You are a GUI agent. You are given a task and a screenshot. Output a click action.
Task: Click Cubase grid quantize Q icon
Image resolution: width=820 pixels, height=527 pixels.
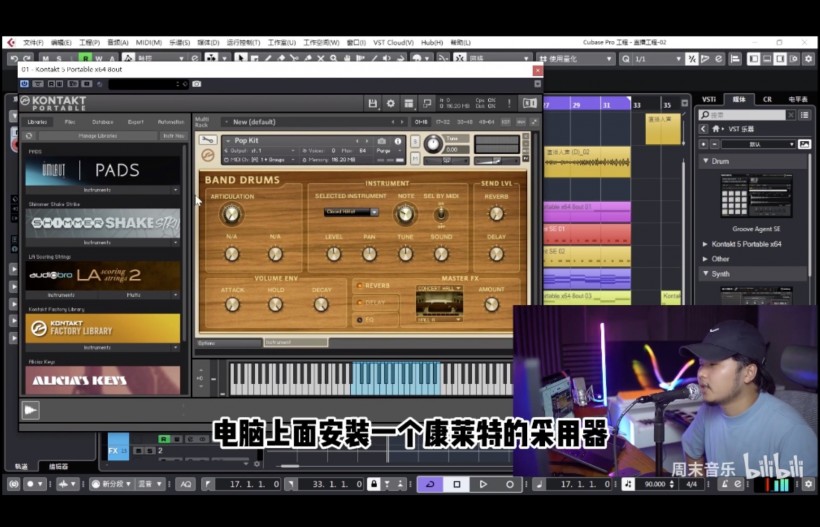(x=625, y=59)
